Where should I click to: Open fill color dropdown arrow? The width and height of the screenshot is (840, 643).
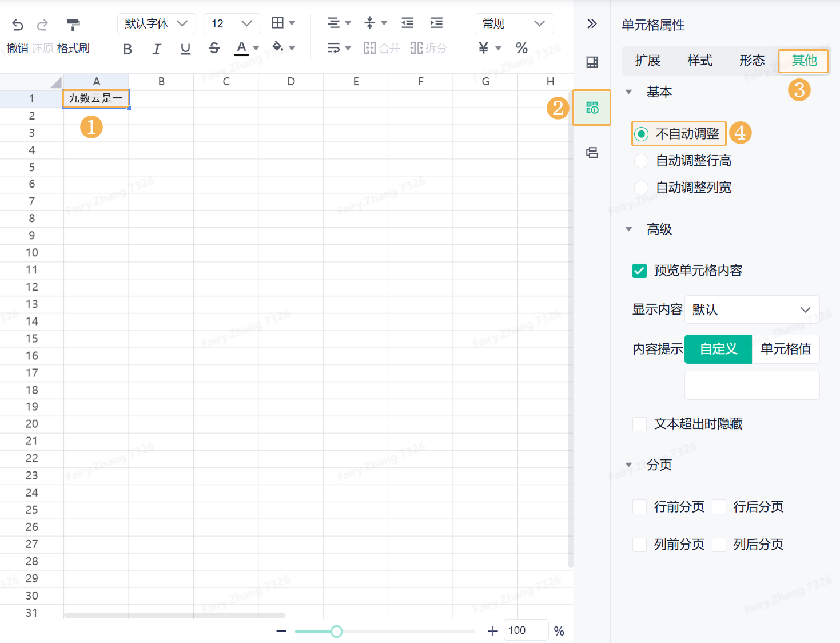pyautogui.click(x=292, y=48)
